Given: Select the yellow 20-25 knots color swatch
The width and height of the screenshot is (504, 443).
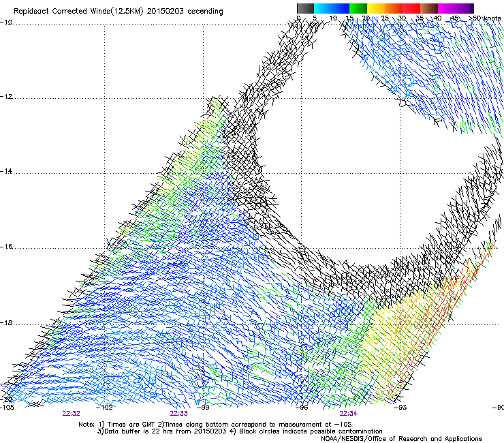Looking at the screenshot, I should [376, 8].
